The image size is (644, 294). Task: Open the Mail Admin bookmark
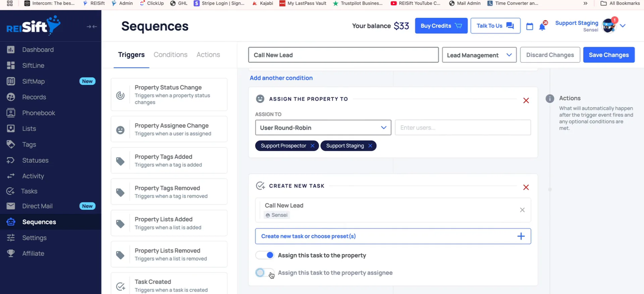(x=465, y=3)
